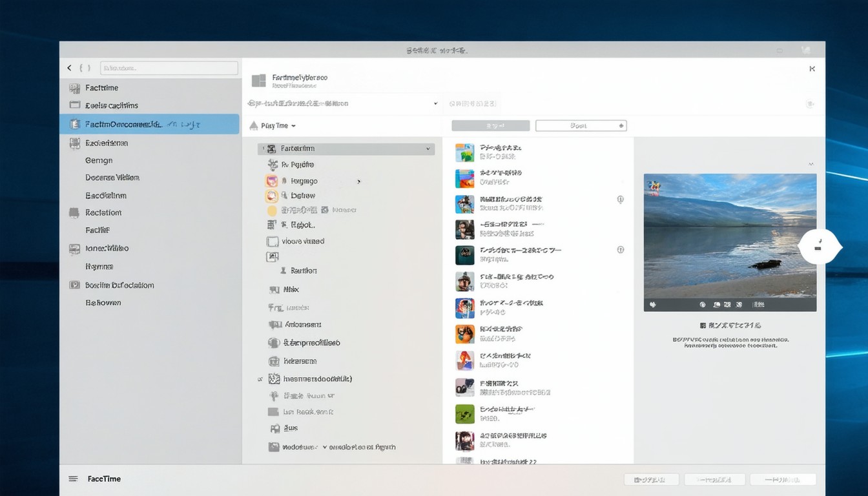The height and width of the screenshot is (496, 868).
Task: Click the heart icon under the landscape preview
Action: [653, 304]
